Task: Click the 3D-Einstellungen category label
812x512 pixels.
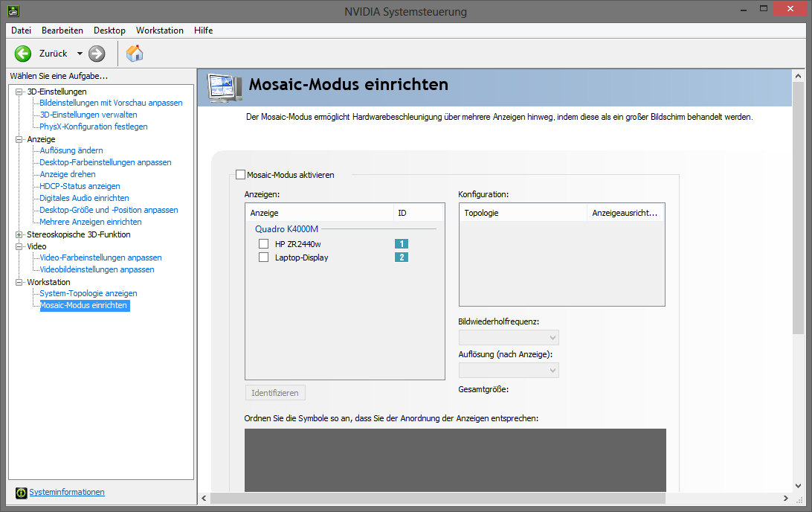Action: pos(57,92)
